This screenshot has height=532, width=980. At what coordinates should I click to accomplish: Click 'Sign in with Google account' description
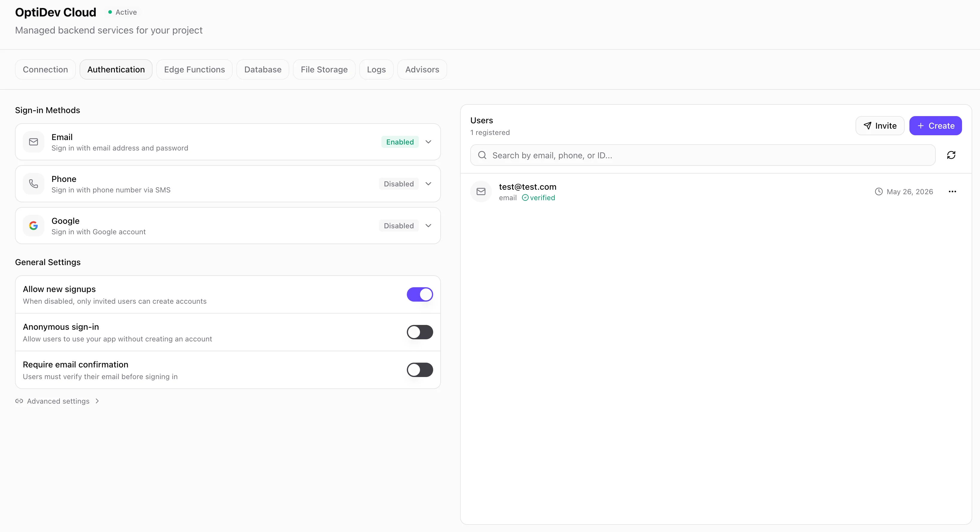pyautogui.click(x=98, y=232)
